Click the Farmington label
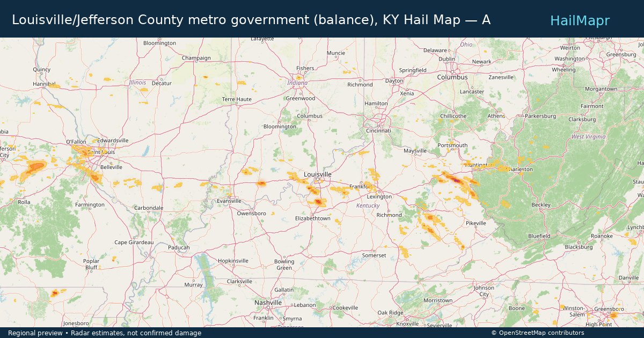The height and width of the screenshot is (338, 644). click(90, 205)
